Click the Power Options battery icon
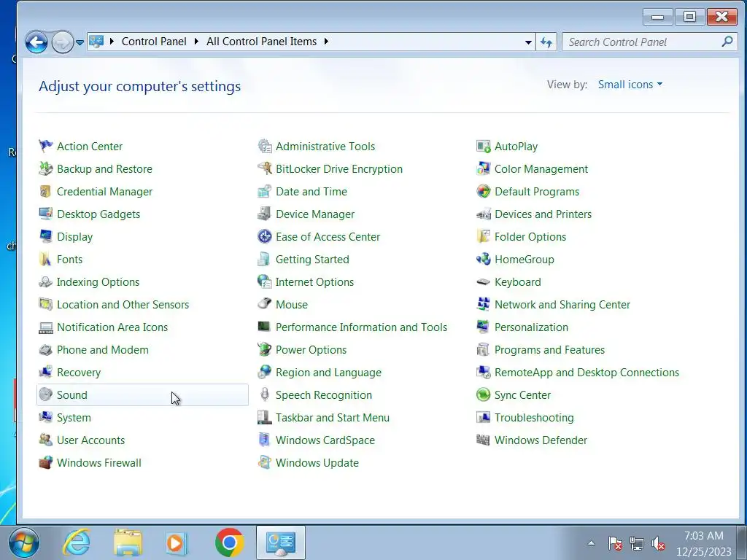Screen dimensions: 747x560 click(264, 349)
